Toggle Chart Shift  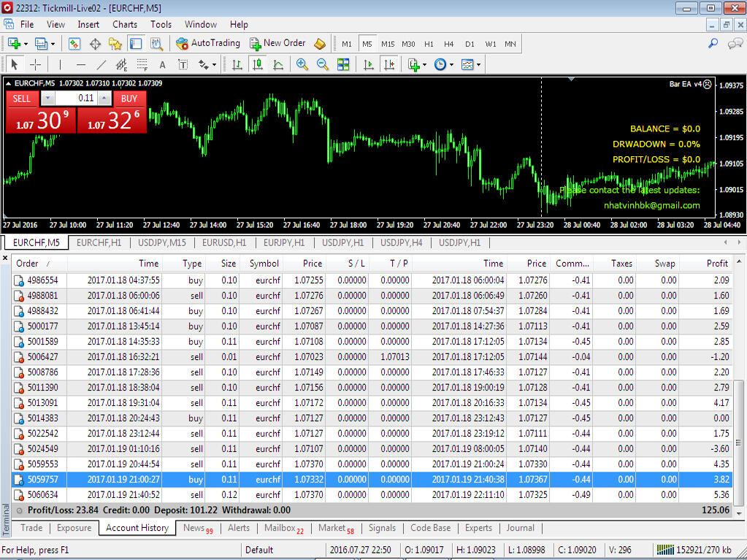(389, 64)
